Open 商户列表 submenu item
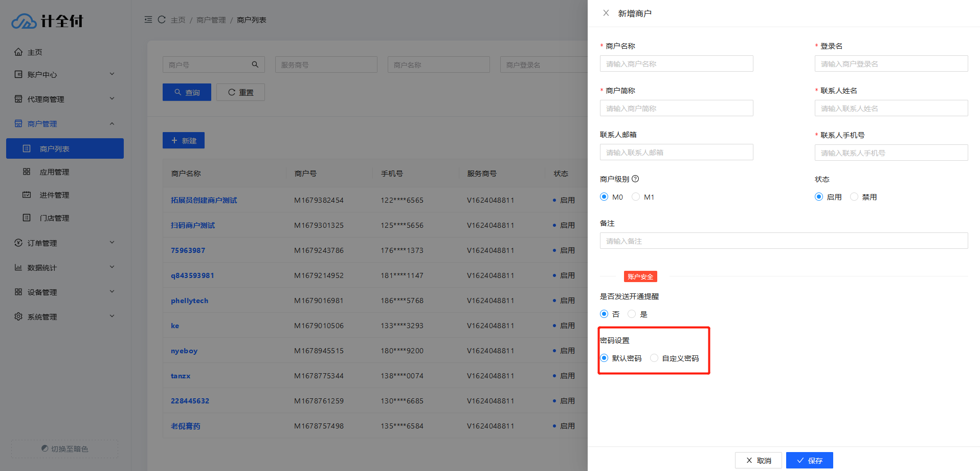Image resolution: width=980 pixels, height=471 pixels. (65, 148)
